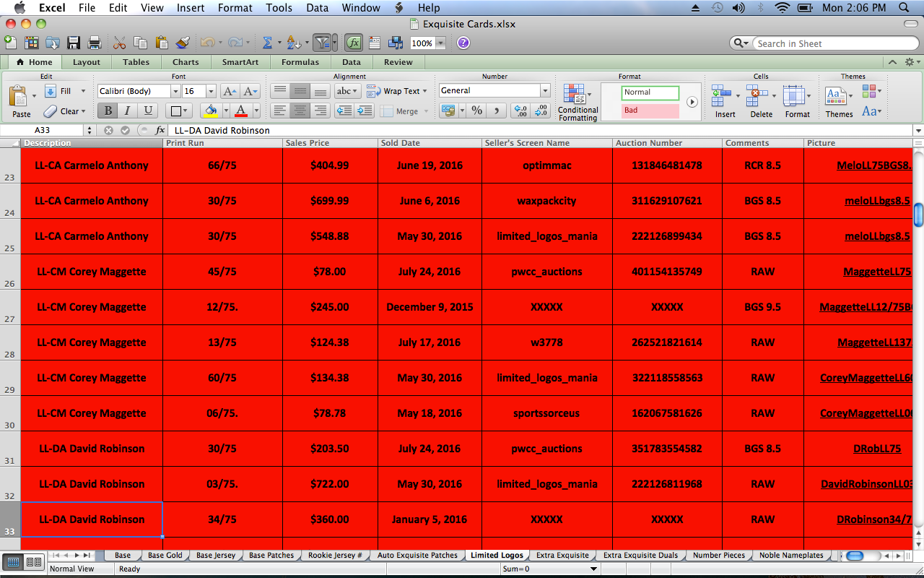The height and width of the screenshot is (578, 924).
Task: Click the Print icon in toolbar
Action: pos(94,43)
